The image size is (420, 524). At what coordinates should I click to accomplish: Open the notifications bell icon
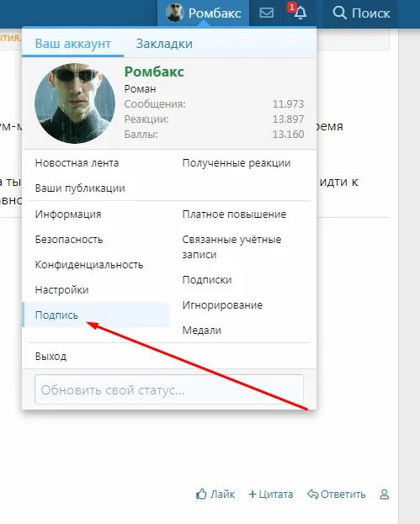click(x=300, y=13)
